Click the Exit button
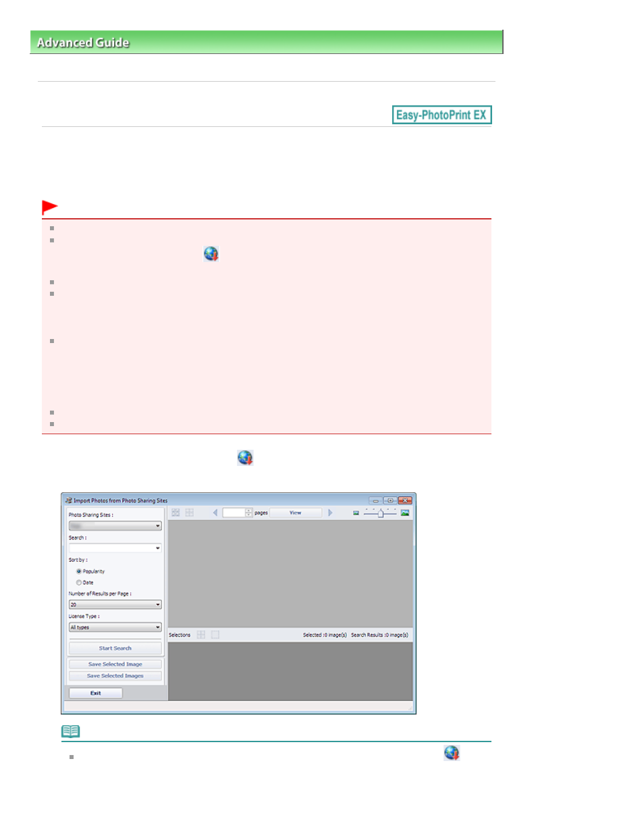Screen dimensions: 644x834 (x=96, y=693)
